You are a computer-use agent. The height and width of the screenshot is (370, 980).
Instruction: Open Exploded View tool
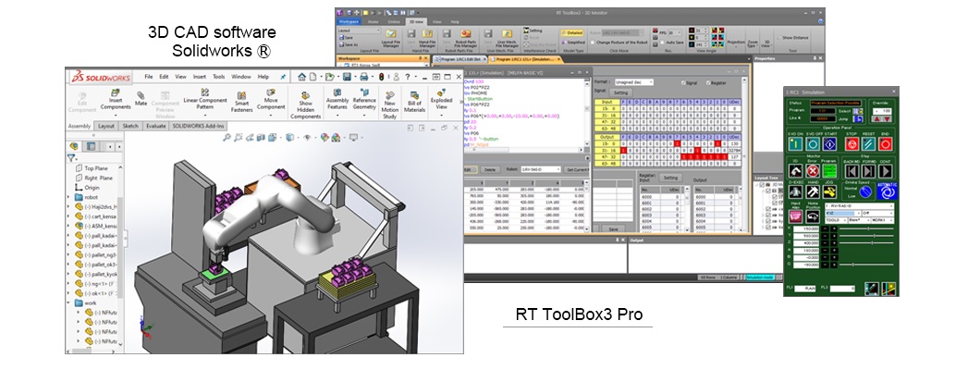(441, 103)
